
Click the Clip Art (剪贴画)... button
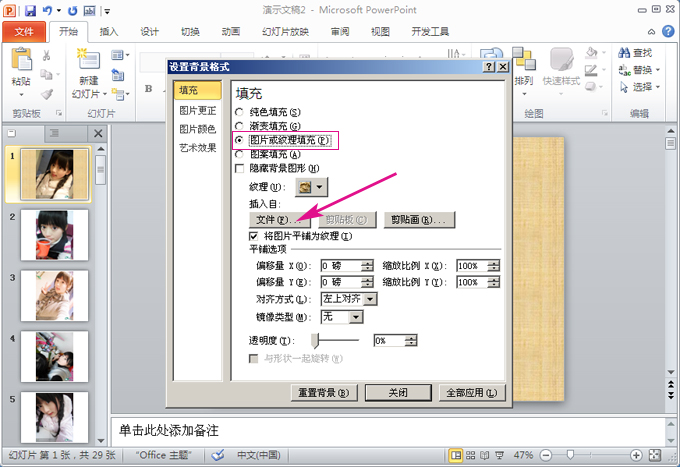419,220
